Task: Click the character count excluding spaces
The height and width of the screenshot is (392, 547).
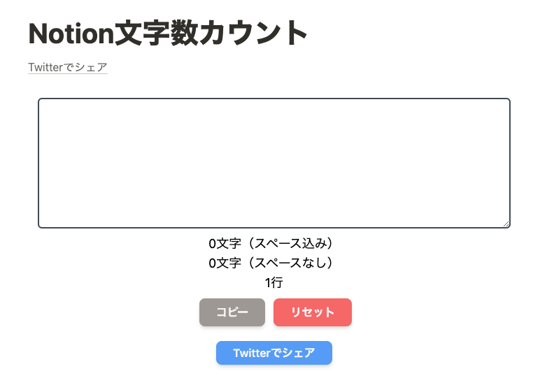Action: (x=273, y=263)
